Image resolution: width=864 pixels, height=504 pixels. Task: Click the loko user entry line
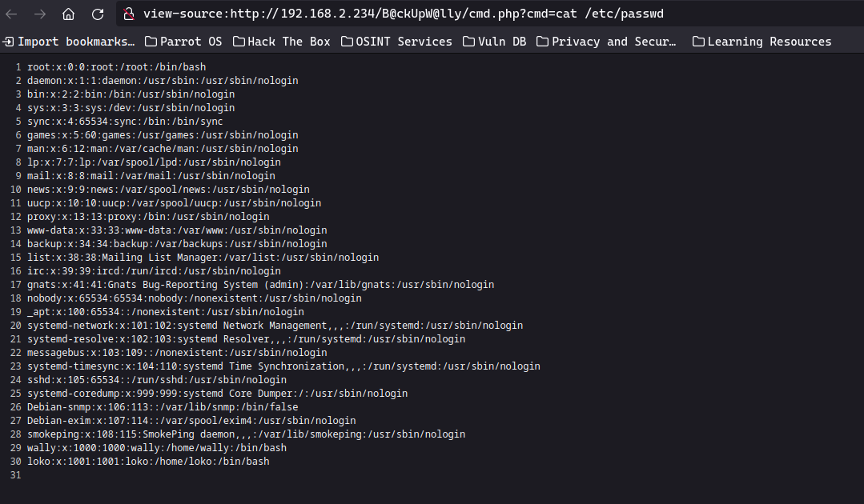pyautogui.click(x=148, y=461)
